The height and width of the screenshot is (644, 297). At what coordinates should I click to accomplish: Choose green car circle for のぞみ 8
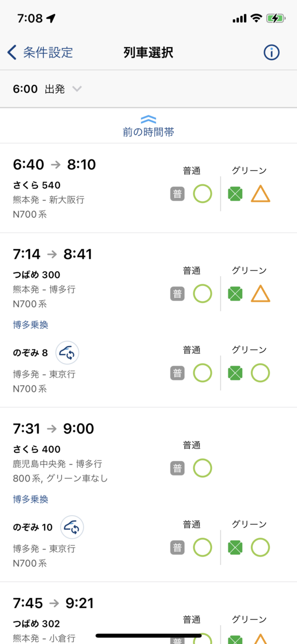click(x=261, y=373)
